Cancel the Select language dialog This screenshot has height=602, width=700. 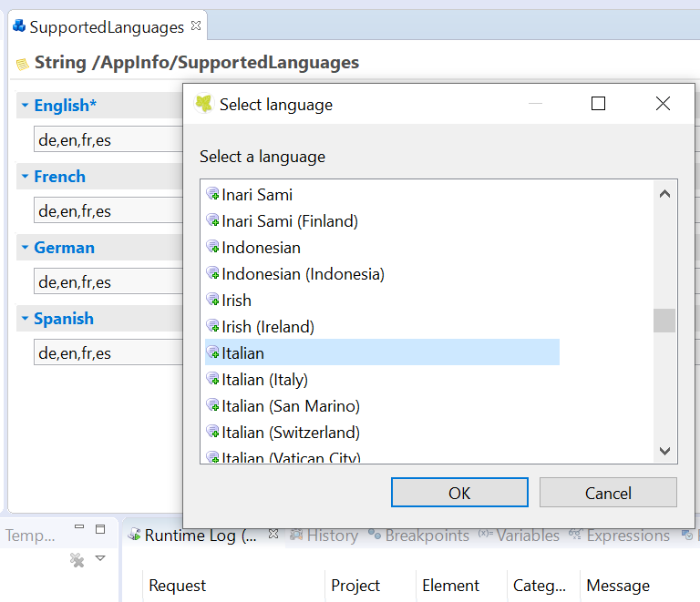608,493
